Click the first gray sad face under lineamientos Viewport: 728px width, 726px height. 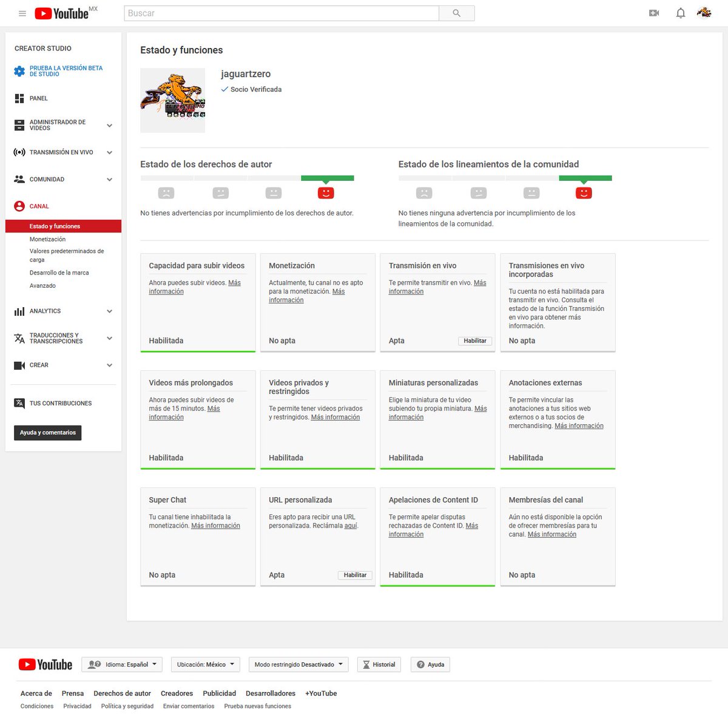(424, 193)
